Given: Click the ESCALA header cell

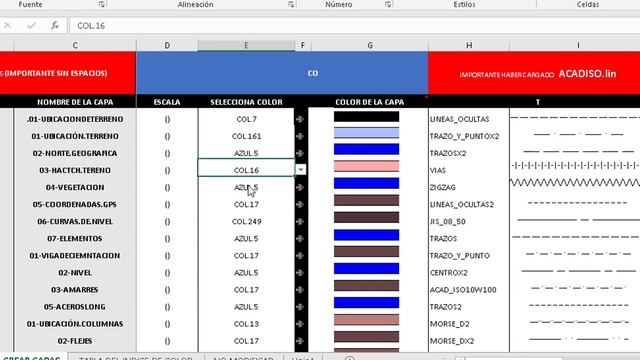Looking at the screenshot, I should (167, 102).
